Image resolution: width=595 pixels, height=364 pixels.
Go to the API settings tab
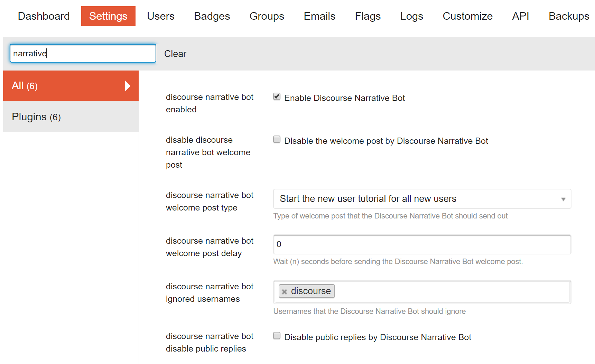(x=520, y=16)
